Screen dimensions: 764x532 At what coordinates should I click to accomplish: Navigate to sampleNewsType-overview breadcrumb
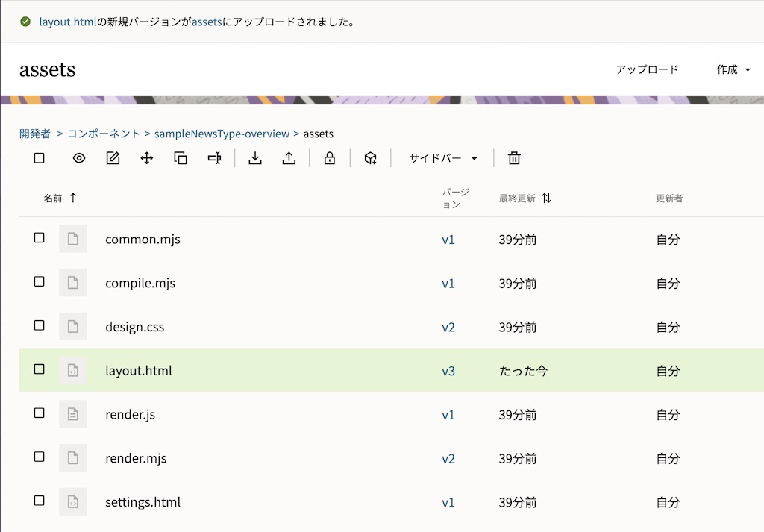click(222, 134)
